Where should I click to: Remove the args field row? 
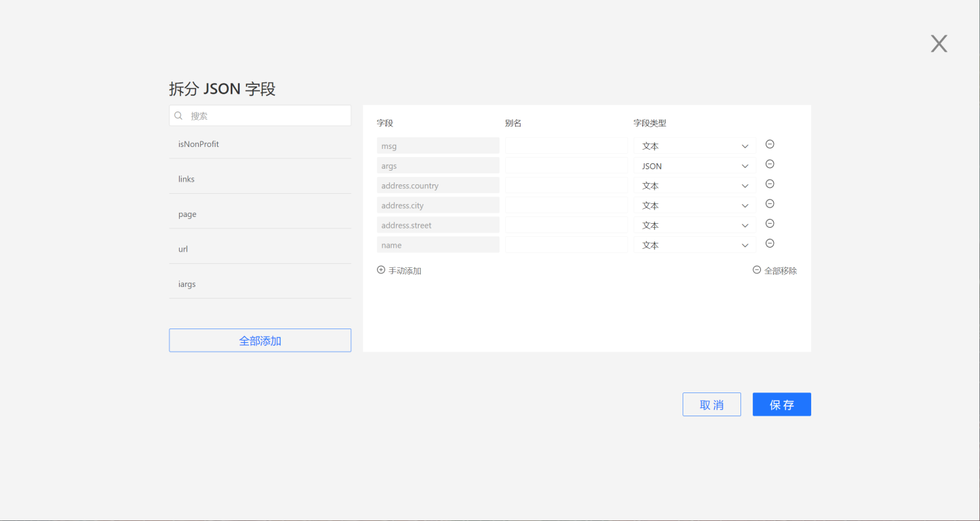click(770, 164)
